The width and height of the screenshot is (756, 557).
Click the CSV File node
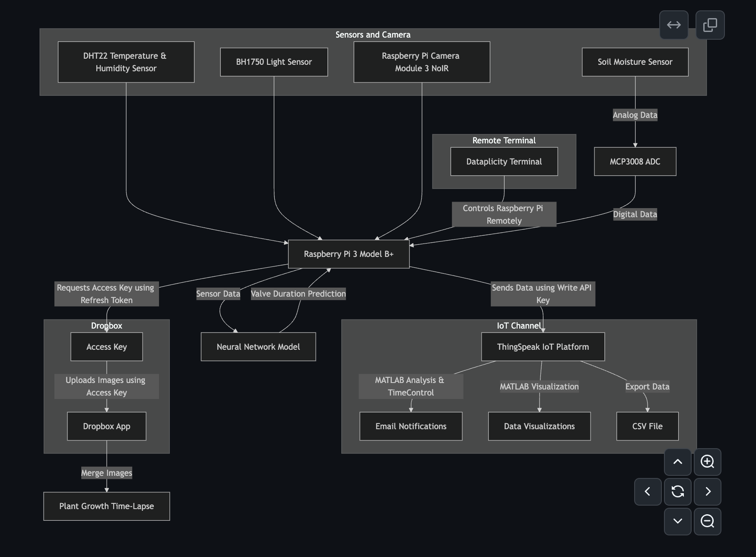(647, 426)
